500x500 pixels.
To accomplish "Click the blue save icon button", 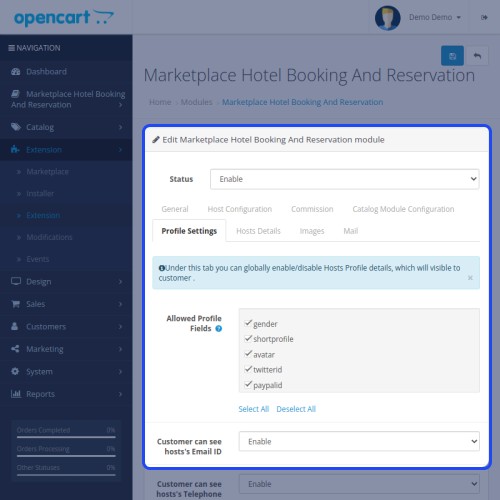I will pos(452,56).
